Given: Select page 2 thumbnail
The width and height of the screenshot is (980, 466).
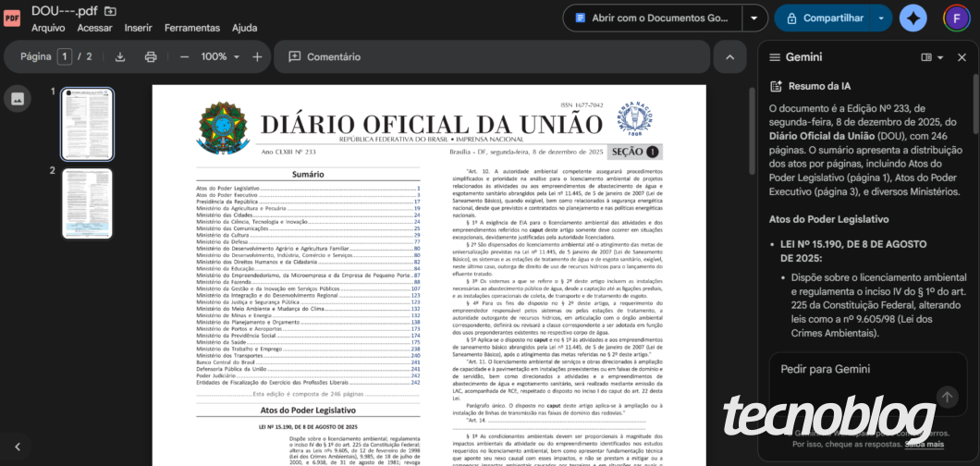Looking at the screenshot, I should pyautogui.click(x=88, y=203).
